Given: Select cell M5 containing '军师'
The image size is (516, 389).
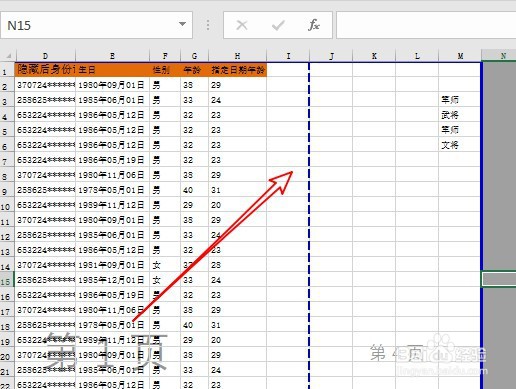Looking at the screenshot, I should 460,130.
